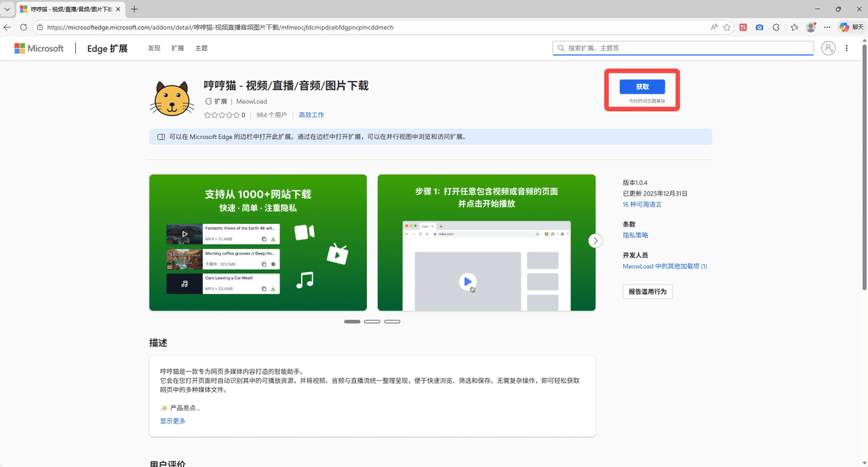Refresh the page with reload icon
Image resolution: width=868 pixels, height=467 pixels.
pos(24,27)
